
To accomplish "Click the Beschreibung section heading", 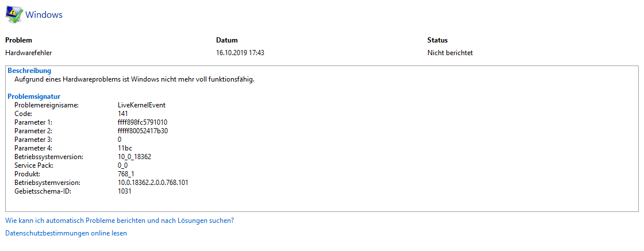I will click(29, 71).
